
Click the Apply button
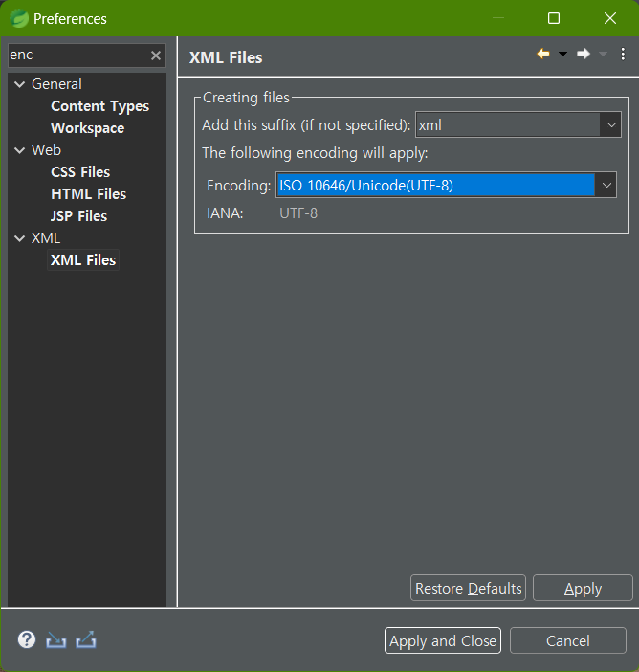tap(583, 588)
